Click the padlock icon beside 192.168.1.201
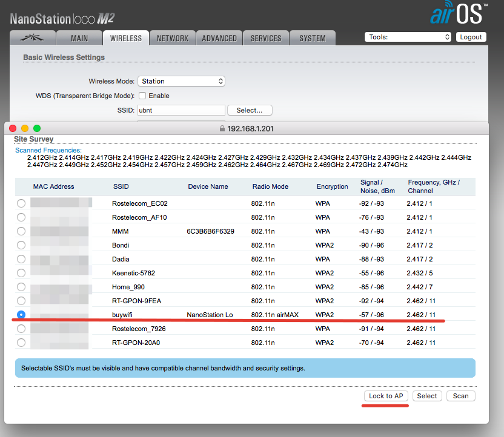 pos(222,128)
